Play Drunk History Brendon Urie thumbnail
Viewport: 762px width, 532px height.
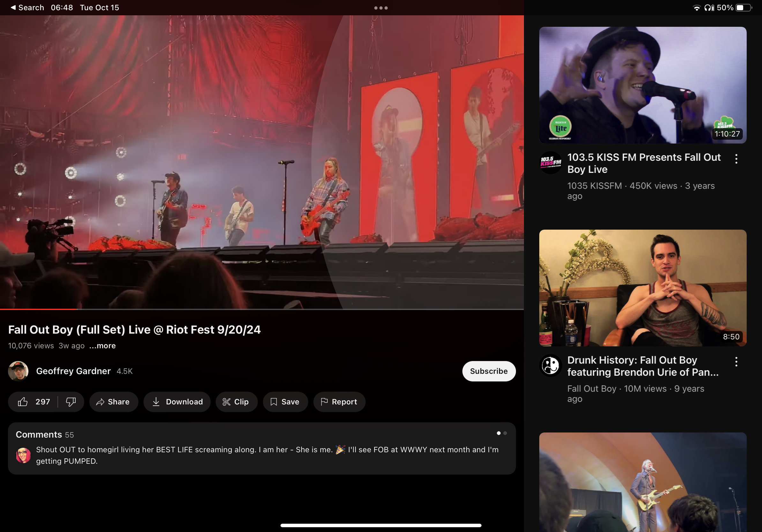tap(643, 288)
